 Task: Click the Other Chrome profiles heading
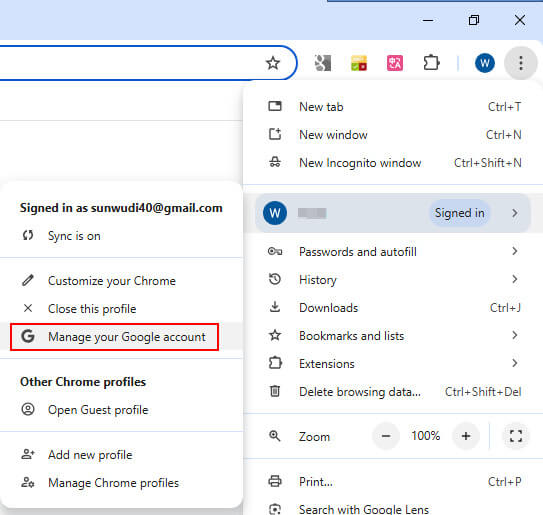[x=83, y=382]
